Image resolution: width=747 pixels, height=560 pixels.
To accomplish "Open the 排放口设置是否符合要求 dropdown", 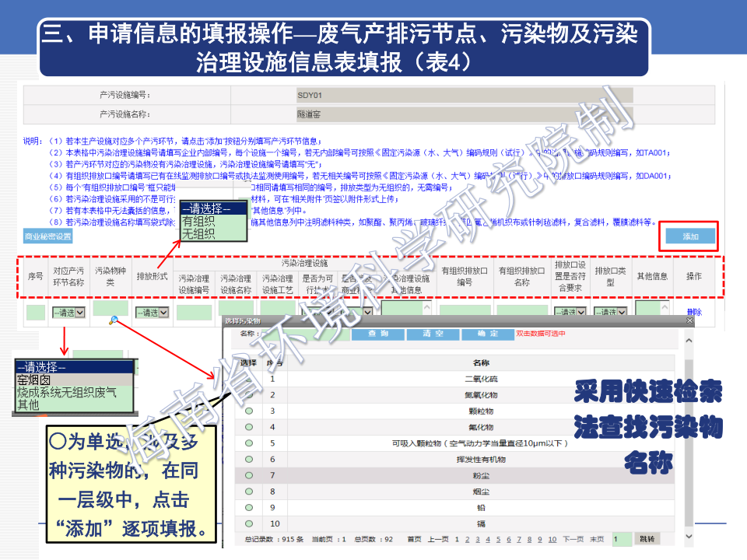I will (570, 312).
